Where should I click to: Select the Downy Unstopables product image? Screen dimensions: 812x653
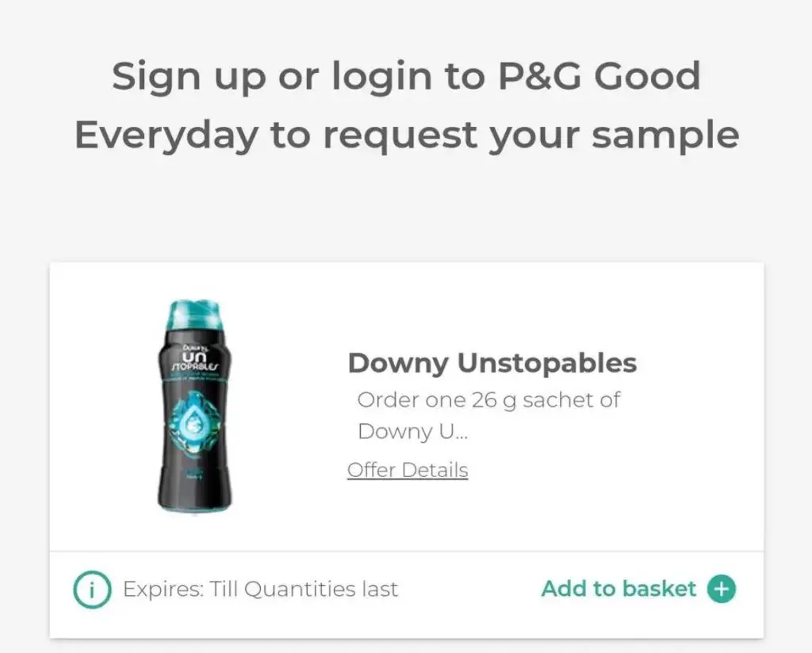tap(195, 407)
